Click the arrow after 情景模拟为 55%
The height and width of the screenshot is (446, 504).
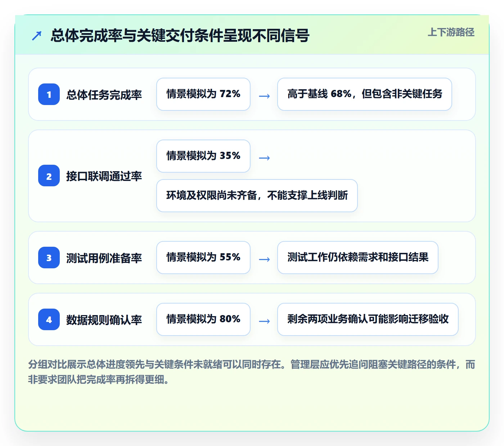point(264,259)
